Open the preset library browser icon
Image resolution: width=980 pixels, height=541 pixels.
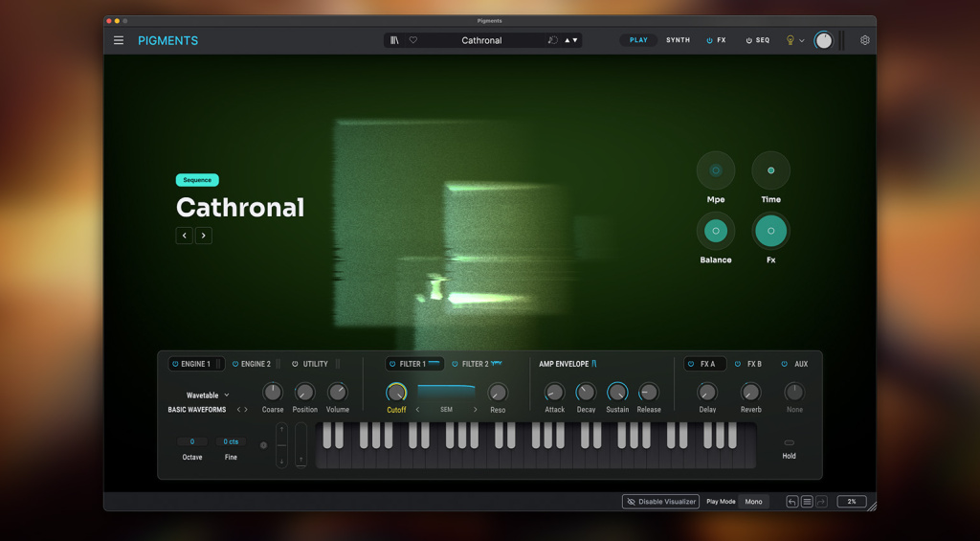point(394,40)
